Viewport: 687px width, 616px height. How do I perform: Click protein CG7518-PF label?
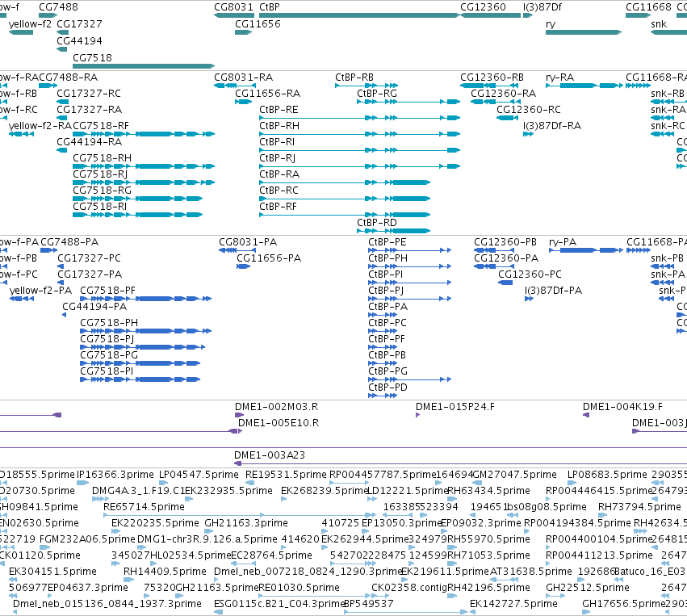click(108, 291)
